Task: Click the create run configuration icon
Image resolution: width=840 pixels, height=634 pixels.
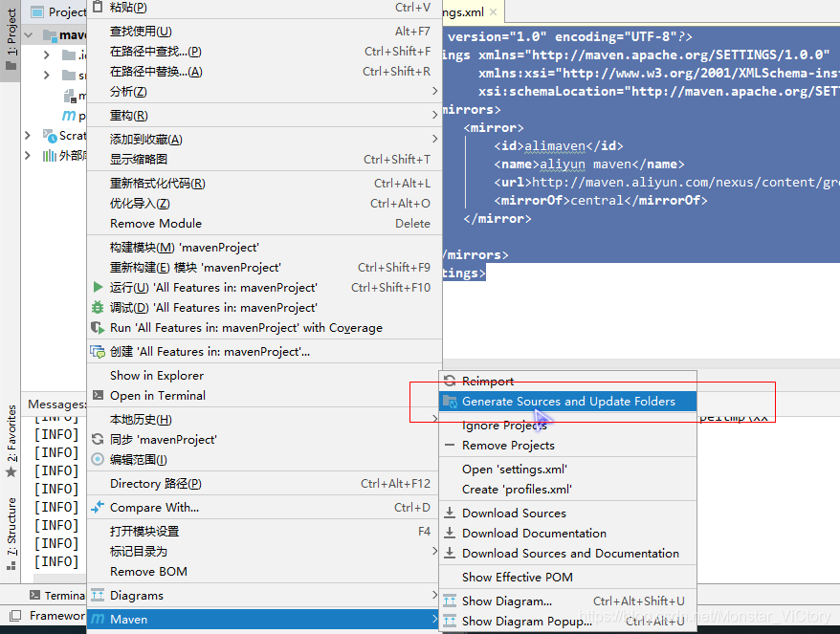Action: point(98,351)
